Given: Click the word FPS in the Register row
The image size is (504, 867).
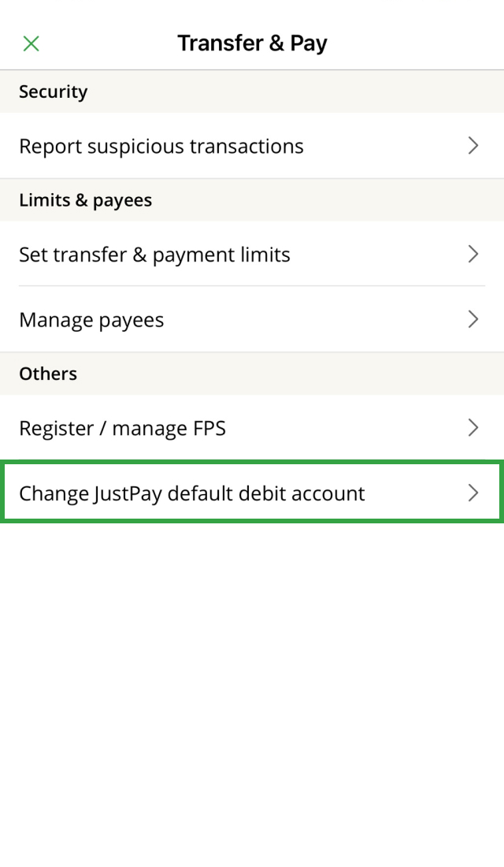Looking at the screenshot, I should point(208,429).
